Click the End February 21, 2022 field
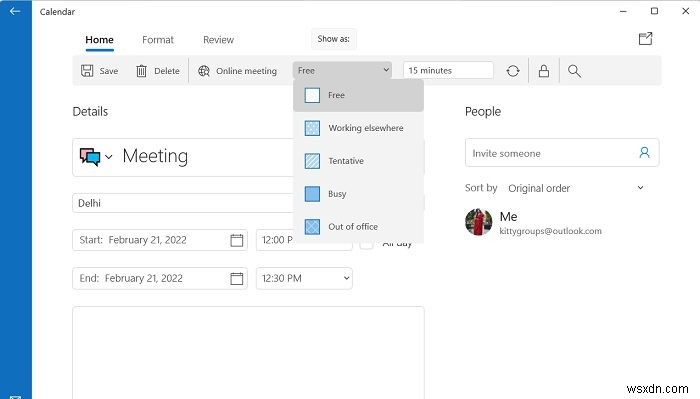 (x=160, y=278)
